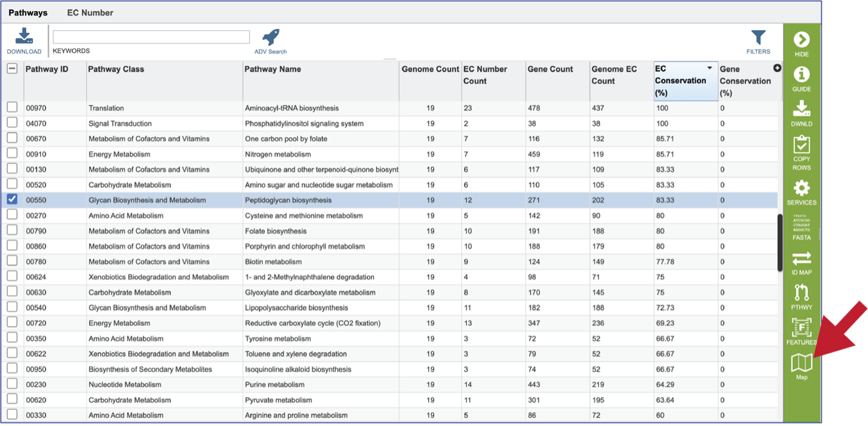This screenshot has width=868, height=426.
Task: Open the Filters funnel icon
Action: click(758, 38)
